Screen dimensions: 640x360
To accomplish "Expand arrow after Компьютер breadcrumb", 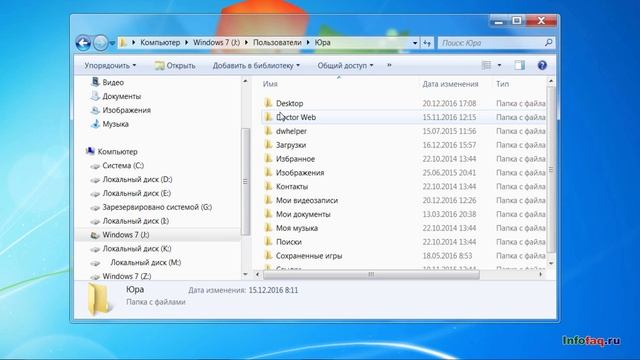I will point(187,42).
